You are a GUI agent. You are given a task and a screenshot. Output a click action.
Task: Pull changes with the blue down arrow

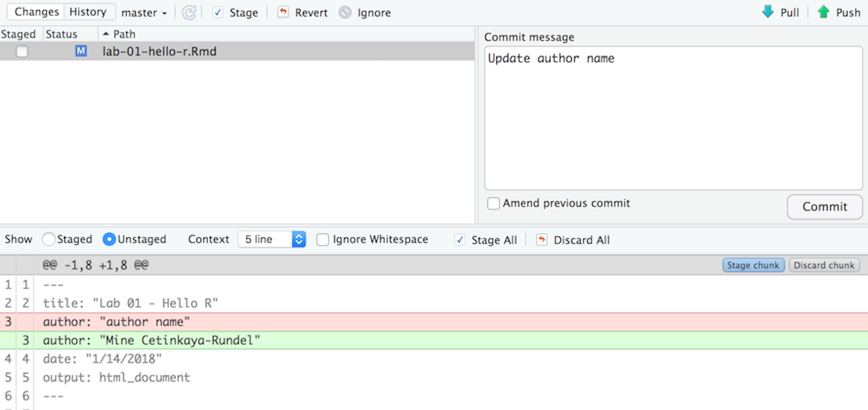tap(768, 12)
